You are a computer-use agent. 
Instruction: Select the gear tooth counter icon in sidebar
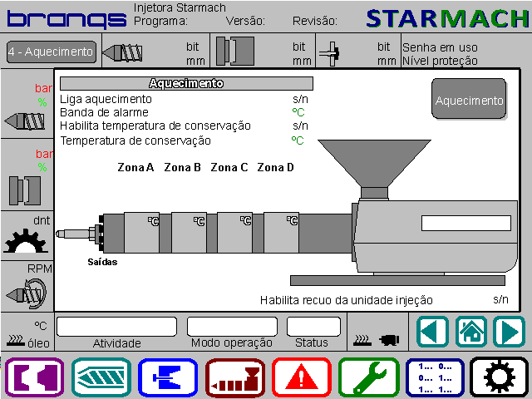tap(25, 241)
